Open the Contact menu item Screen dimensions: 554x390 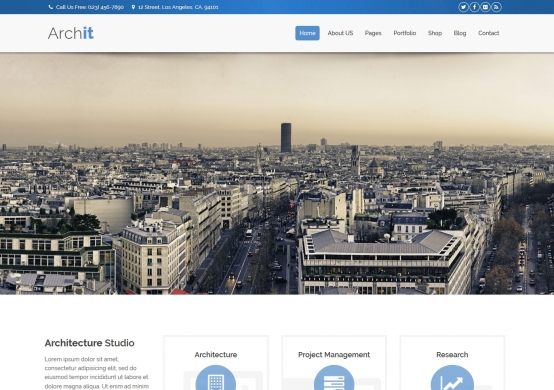pyautogui.click(x=489, y=33)
